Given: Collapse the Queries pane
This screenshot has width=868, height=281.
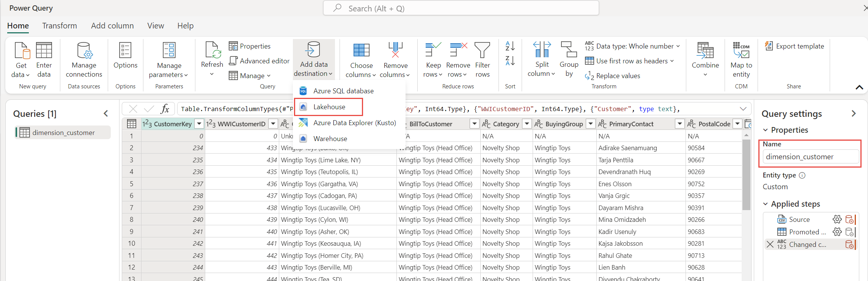Looking at the screenshot, I should pyautogui.click(x=106, y=114).
